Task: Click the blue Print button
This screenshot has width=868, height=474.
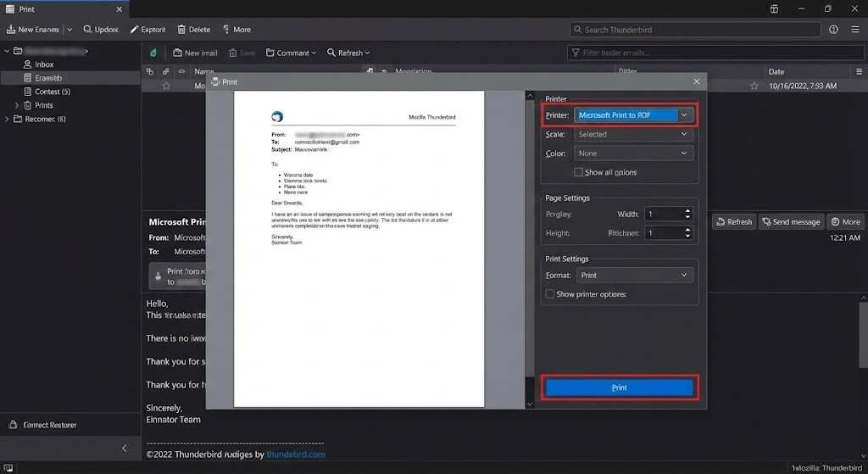Action: click(x=619, y=388)
